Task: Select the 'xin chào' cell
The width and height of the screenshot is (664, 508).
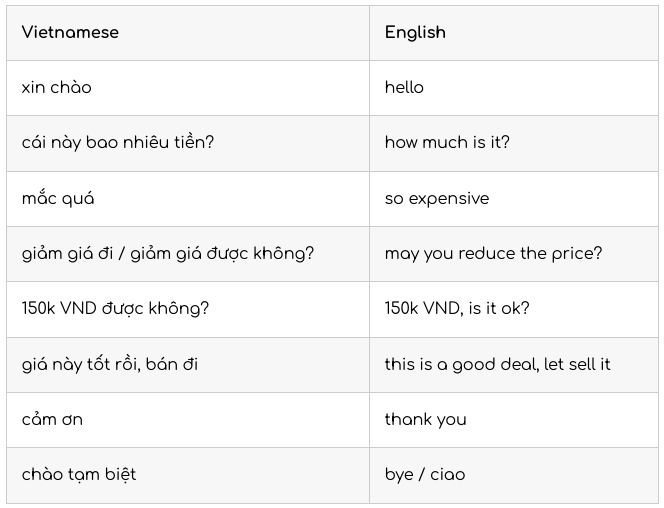Action: coord(188,88)
